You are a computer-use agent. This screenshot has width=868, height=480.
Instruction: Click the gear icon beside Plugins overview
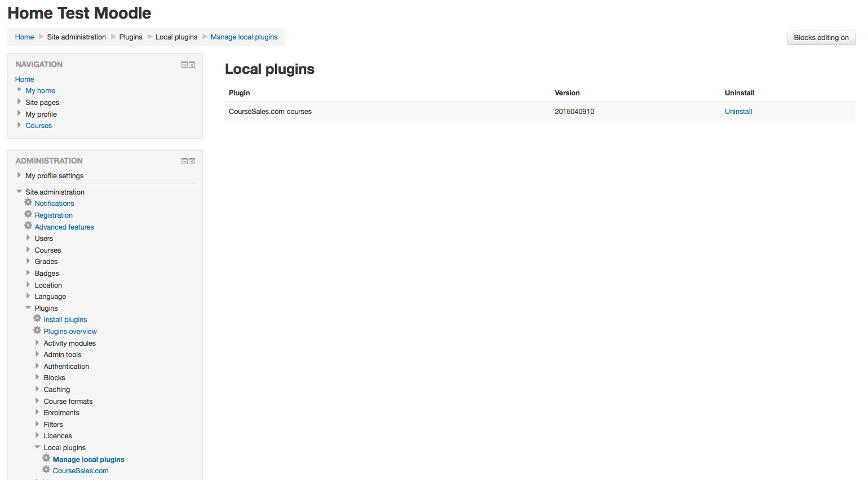tap(37, 331)
